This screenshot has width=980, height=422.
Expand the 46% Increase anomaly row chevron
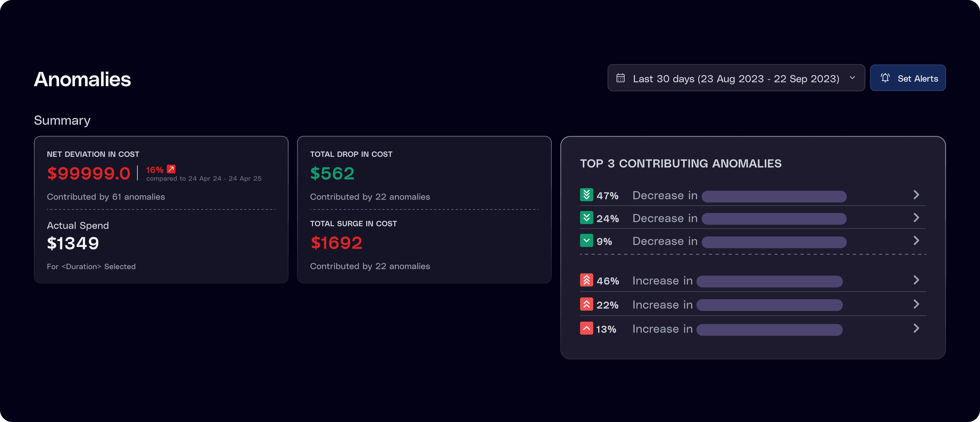coord(916,280)
